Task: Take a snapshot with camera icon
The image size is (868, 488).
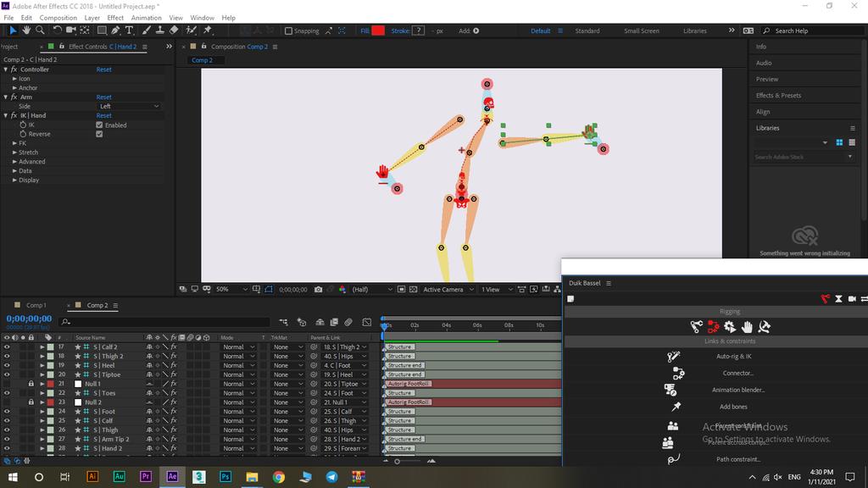Action: 319,290
